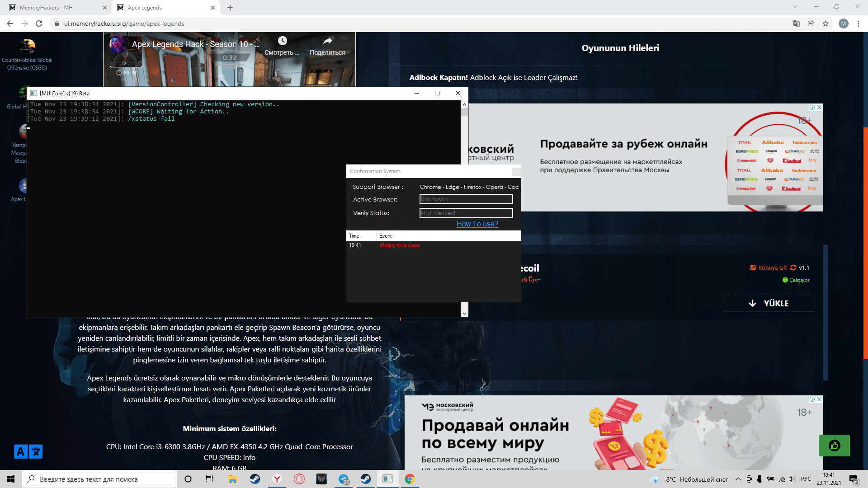Open the Windows Start menu
Viewport: 868px width, 488px height.
(11, 479)
